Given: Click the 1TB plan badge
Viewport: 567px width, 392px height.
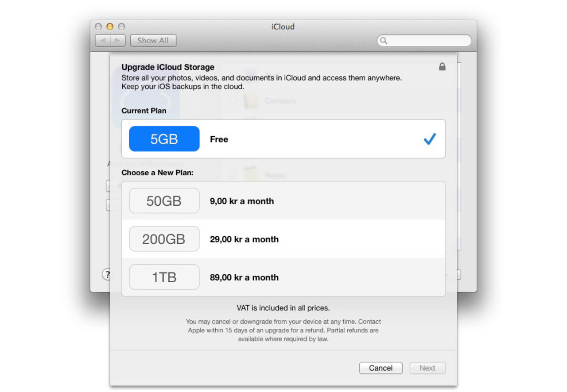Looking at the screenshot, I should click(164, 277).
